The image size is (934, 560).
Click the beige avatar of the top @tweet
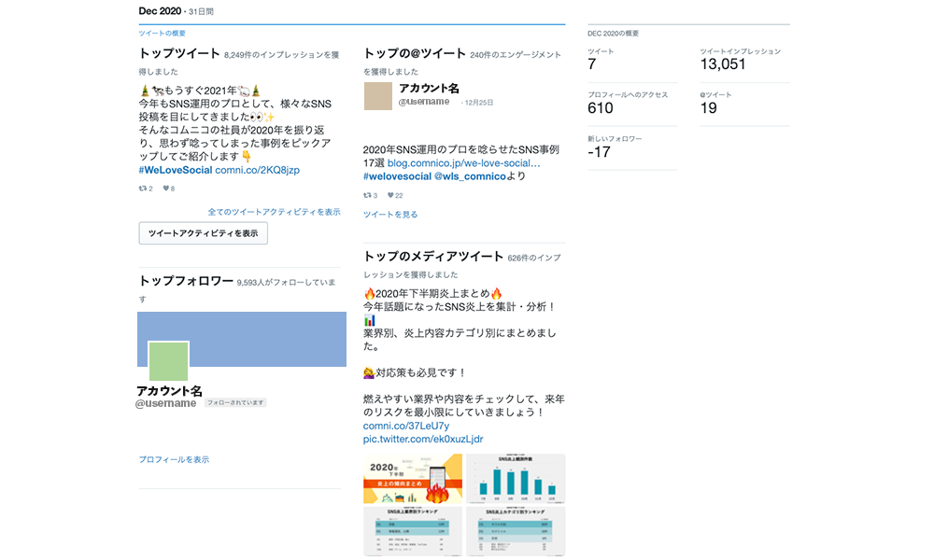tap(378, 96)
